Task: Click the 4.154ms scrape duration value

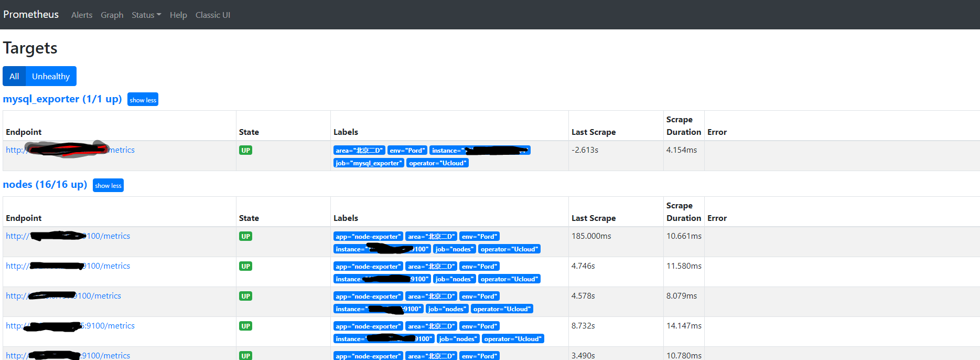Action: 682,150
